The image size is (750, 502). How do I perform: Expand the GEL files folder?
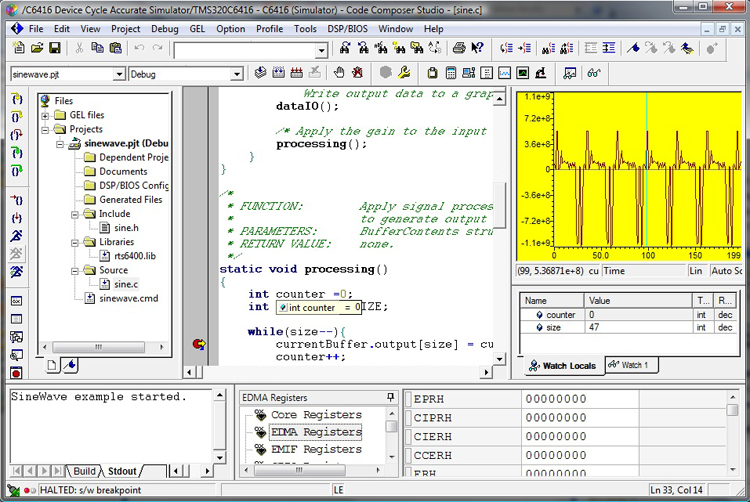tap(46, 115)
